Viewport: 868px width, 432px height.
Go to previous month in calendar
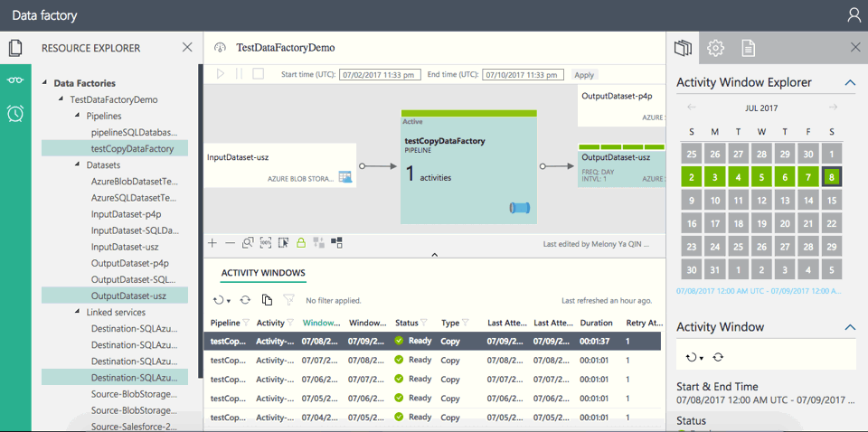692,108
